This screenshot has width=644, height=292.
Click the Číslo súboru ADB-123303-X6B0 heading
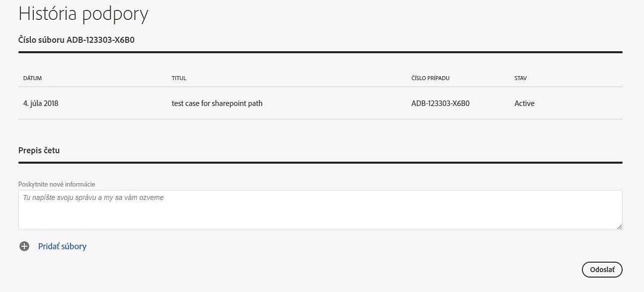(x=76, y=40)
